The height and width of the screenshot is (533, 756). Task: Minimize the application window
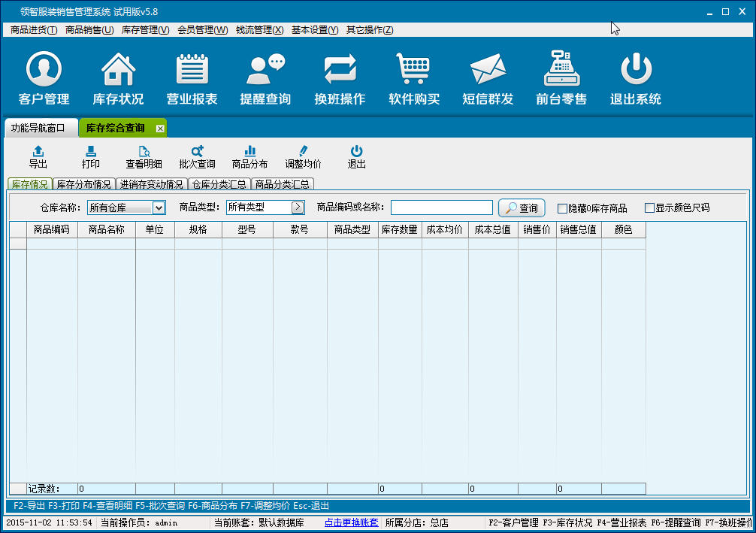(x=709, y=12)
